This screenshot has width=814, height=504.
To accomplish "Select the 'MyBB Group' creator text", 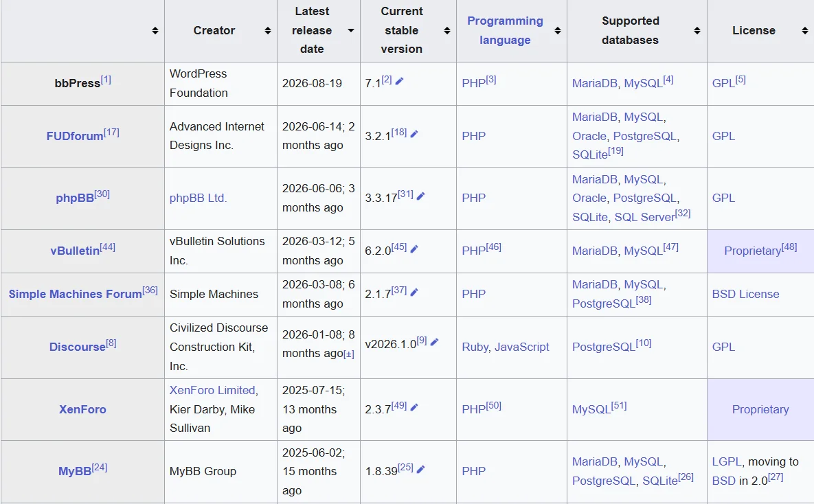I will pos(203,471).
